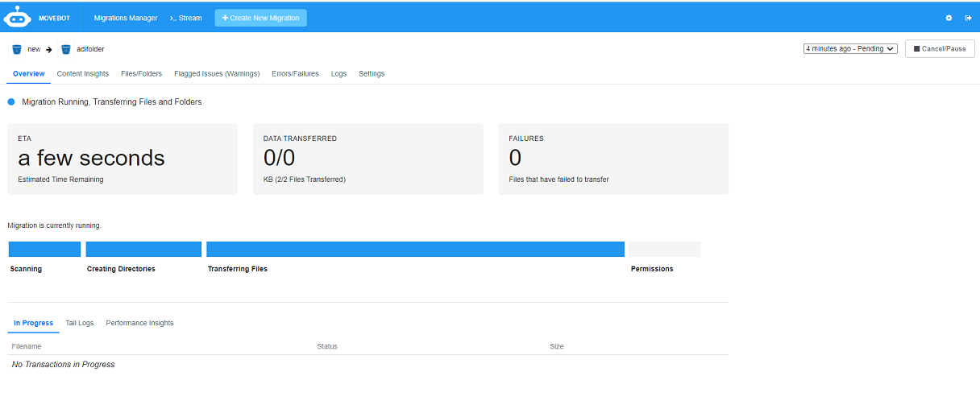Open the Performance Insights tab
Image resolution: width=980 pixels, height=405 pixels.
tap(139, 323)
